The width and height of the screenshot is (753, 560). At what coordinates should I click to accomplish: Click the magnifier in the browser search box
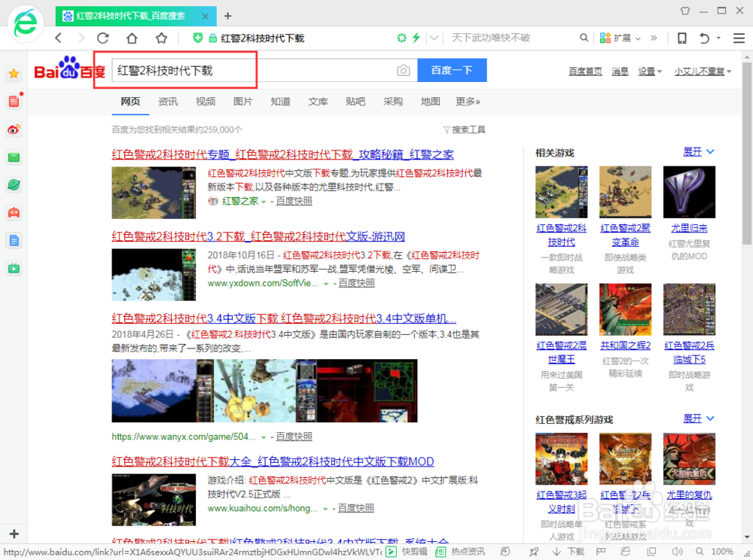(x=584, y=38)
